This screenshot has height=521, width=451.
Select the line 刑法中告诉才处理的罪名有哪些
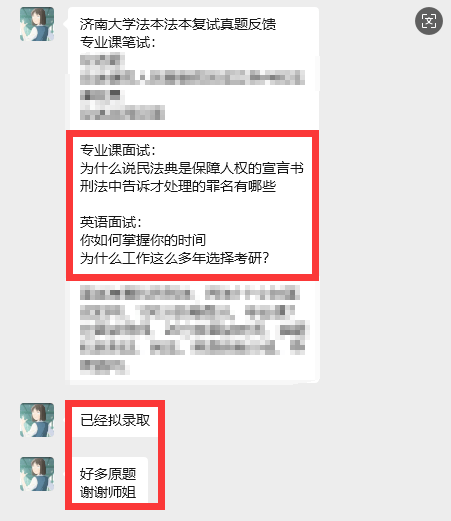(178, 186)
